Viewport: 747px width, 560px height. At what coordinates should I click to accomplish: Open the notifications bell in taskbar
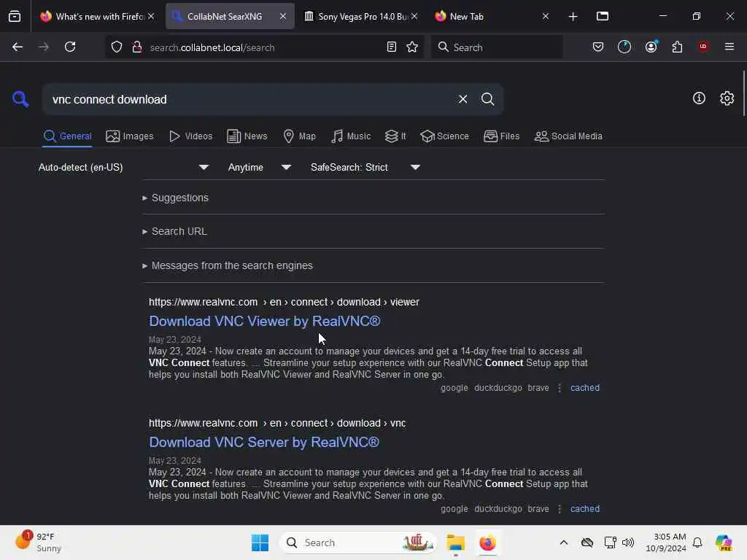(697, 542)
